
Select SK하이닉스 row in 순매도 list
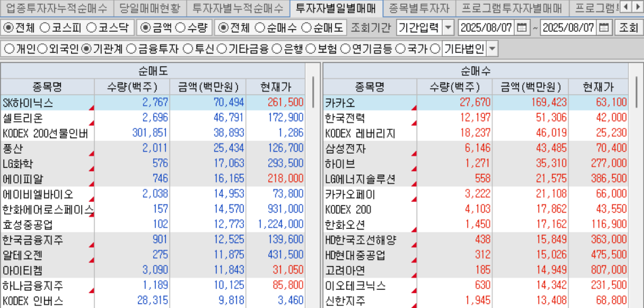coord(153,103)
